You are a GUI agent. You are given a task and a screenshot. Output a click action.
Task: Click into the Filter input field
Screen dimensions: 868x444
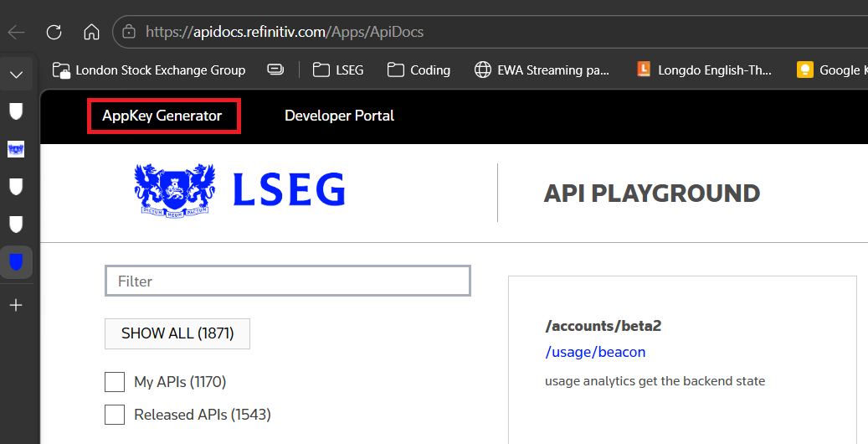click(288, 281)
